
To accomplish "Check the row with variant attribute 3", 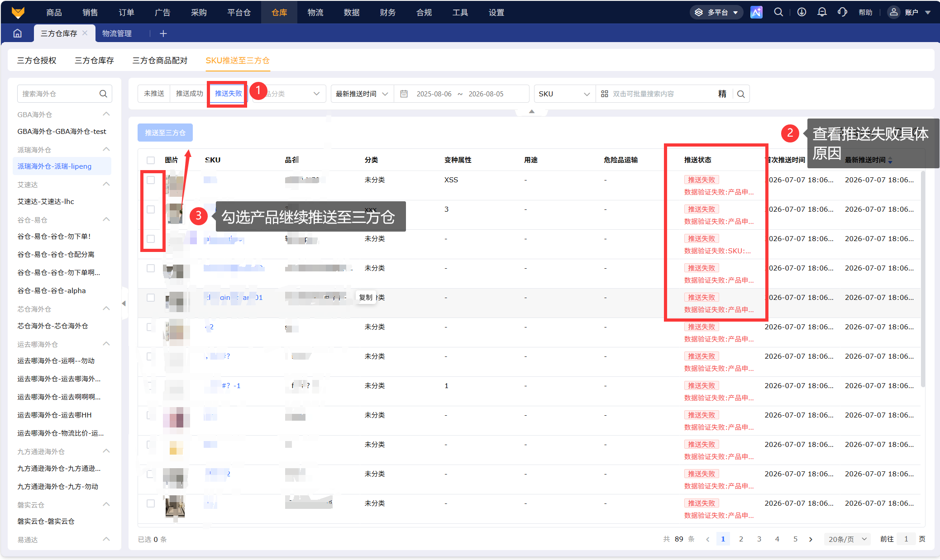I will coord(151,209).
